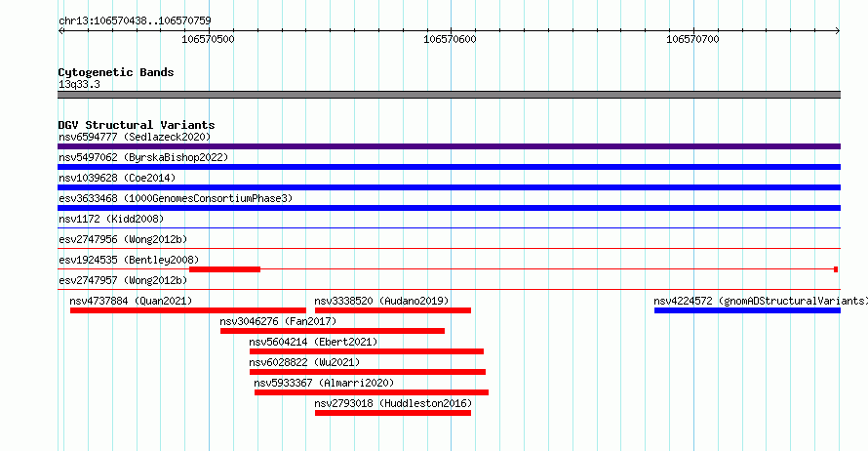Click the thin red line under esv2747957
Image resolution: width=868 pixels, height=451 pixels.
click(x=449, y=289)
